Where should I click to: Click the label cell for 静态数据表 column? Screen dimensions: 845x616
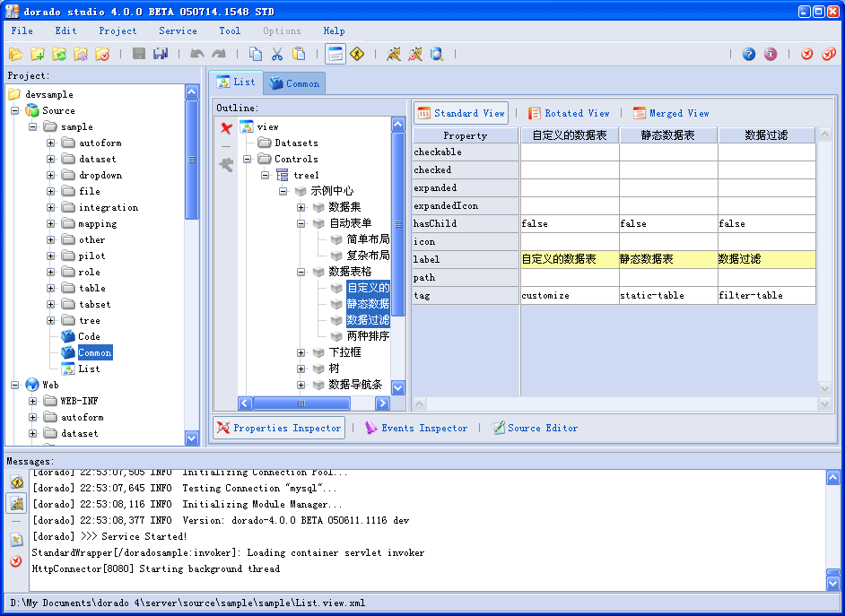(668, 259)
